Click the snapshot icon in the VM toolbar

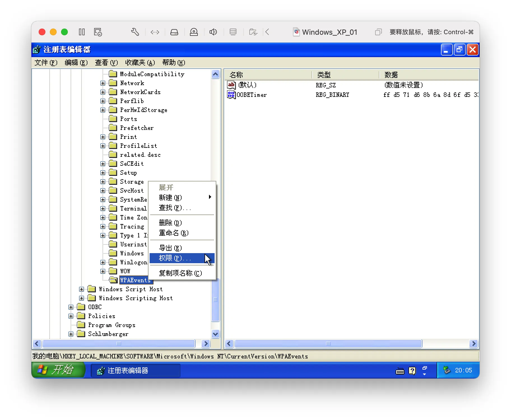pos(98,32)
